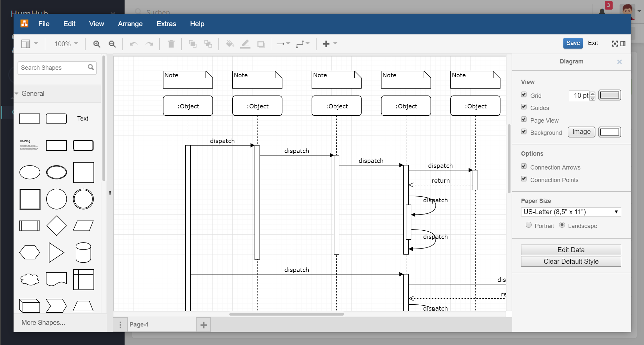Click the fill color bucket icon

point(230,44)
